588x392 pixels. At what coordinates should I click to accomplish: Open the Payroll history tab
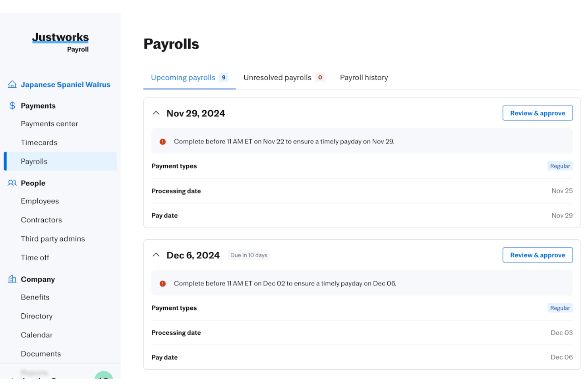tap(364, 78)
